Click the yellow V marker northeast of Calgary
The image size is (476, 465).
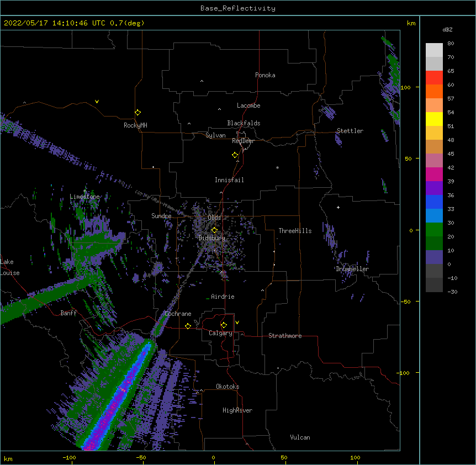pos(237,323)
